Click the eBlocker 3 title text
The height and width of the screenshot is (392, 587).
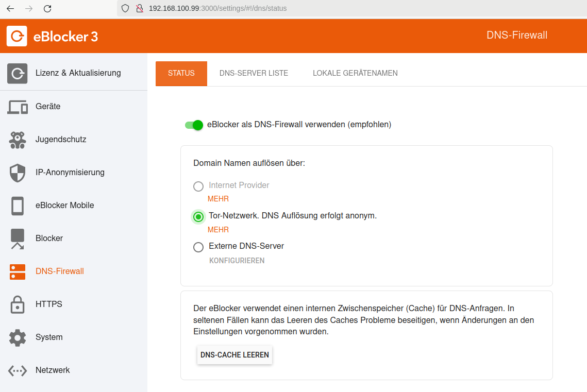(x=65, y=37)
